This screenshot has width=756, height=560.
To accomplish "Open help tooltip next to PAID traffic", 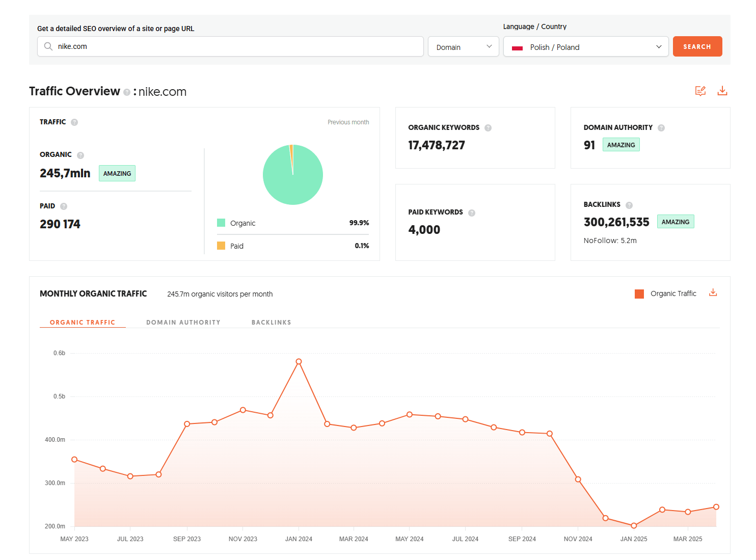I will (x=64, y=206).
